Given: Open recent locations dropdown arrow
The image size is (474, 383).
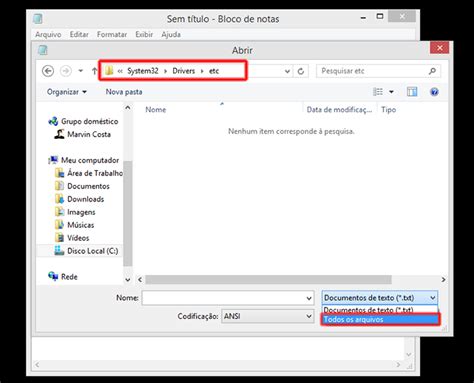Looking at the screenshot, I should click(81, 71).
